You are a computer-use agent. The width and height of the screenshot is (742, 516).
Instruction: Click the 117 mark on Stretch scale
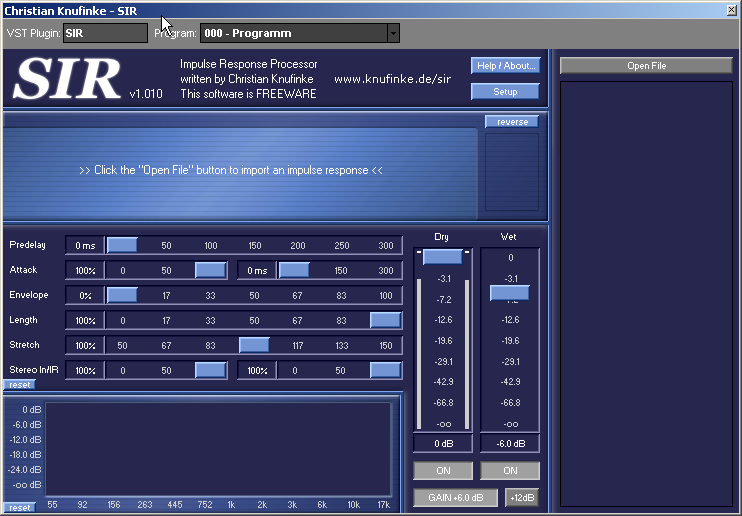(297, 346)
